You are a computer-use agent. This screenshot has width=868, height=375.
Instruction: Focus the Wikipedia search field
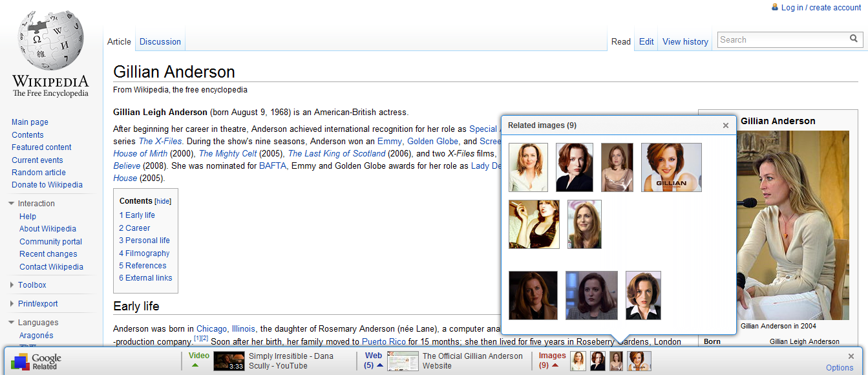click(782, 39)
